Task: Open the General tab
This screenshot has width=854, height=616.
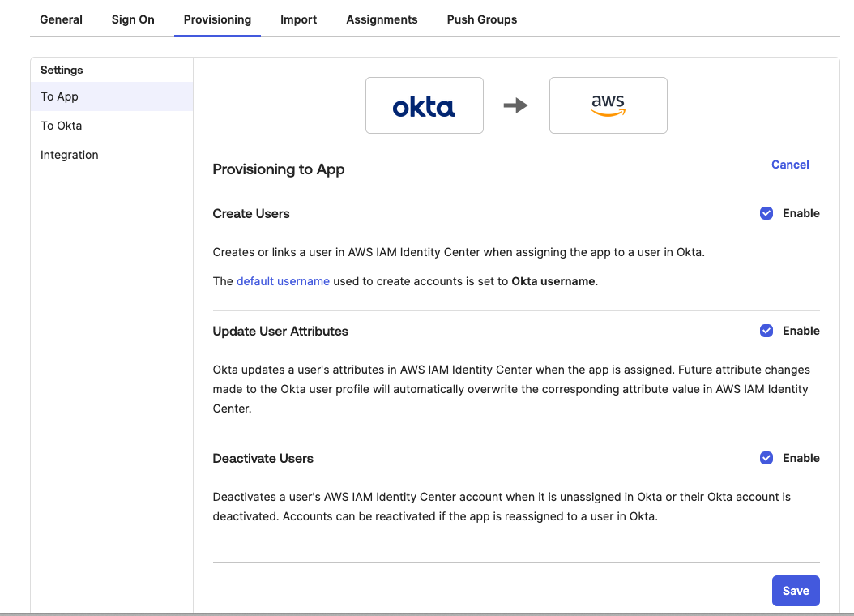Action: [61, 19]
